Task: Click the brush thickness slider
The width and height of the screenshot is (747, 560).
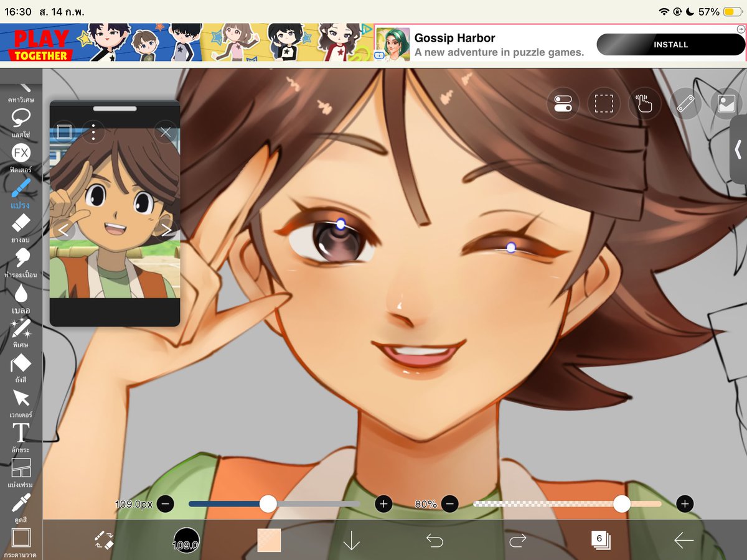Action: tap(274, 504)
